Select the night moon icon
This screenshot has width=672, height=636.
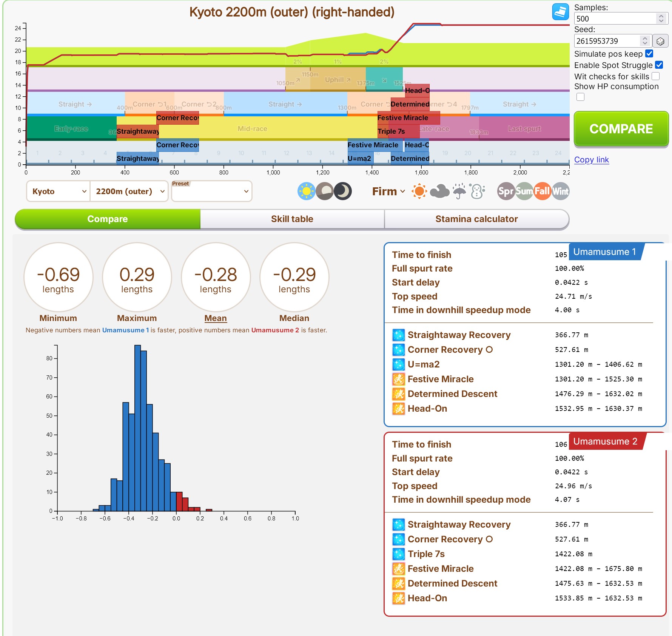click(x=343, y=191)
